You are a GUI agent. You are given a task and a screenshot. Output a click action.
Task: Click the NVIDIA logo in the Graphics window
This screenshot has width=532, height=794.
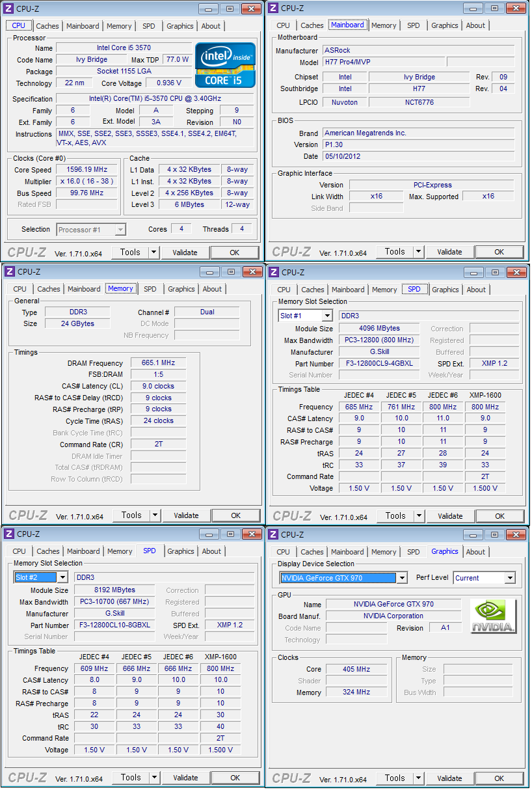click(x=494, y=616)
